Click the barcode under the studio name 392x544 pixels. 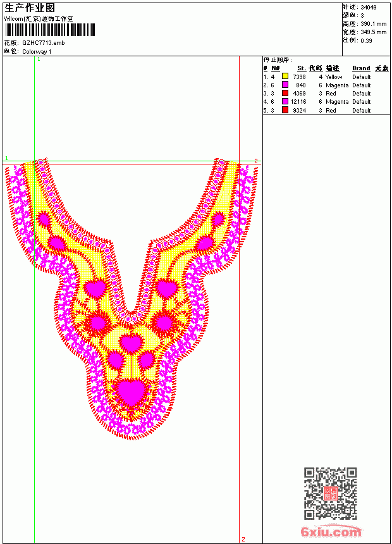tap(50, 30)
